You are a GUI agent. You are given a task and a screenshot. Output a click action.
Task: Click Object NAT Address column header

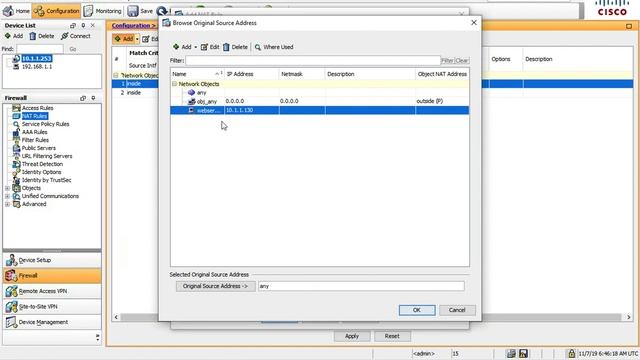[x=442, y=74]
